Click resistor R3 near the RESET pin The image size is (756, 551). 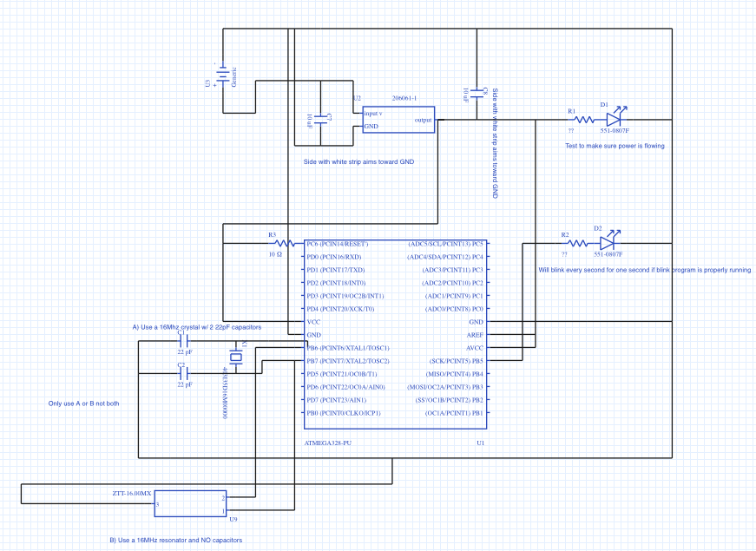285,244
